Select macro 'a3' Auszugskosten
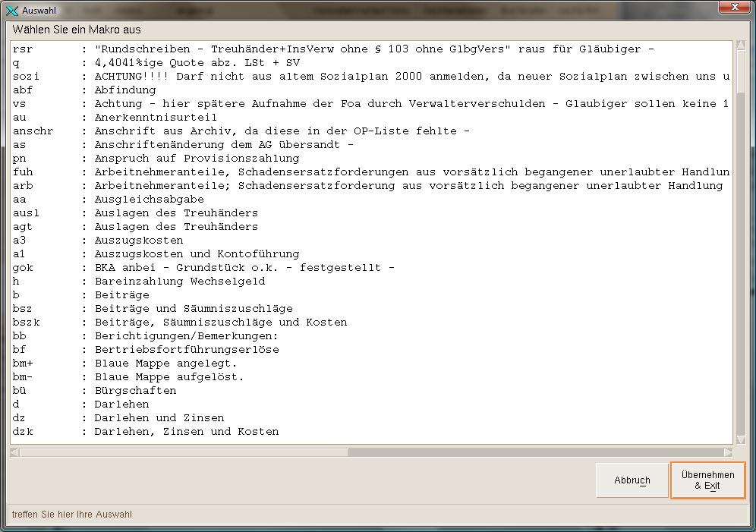This screenshot has height=532, width=756. click(371, 240)
